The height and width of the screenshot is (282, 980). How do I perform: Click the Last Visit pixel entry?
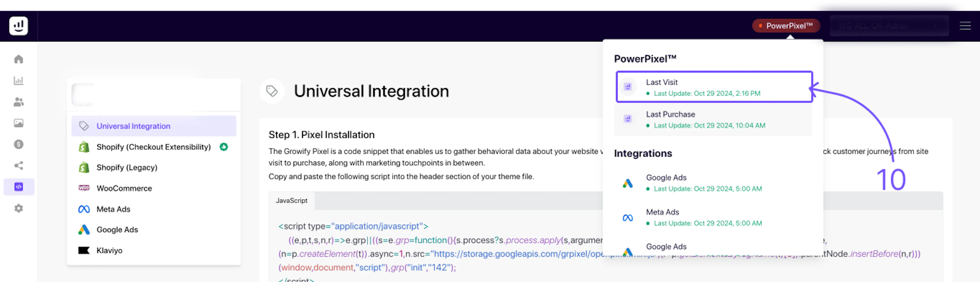(x=714, y=87)
